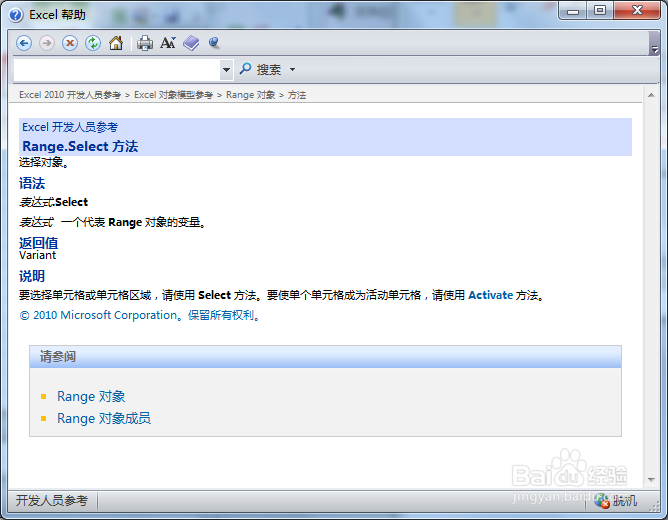Viewport: 668px width, 520px height.
Task: Toggle the keep-on-top pin icon
Action: coord(214,43)
